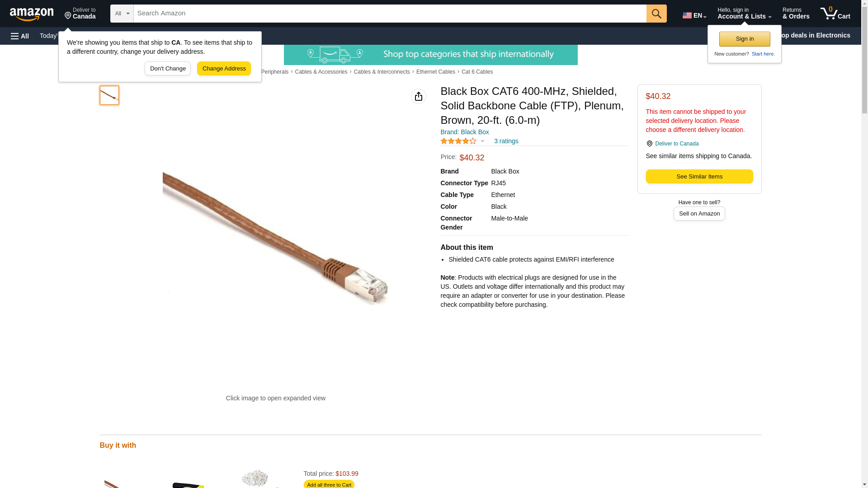Expand the search category All dropdown

point(122,14)
